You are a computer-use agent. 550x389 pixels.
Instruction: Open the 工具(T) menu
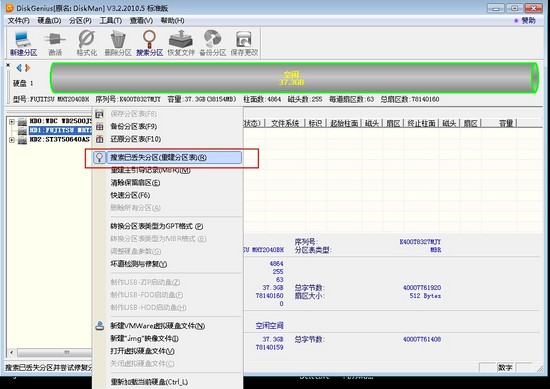pyautogui.click(x=111, y=21)
